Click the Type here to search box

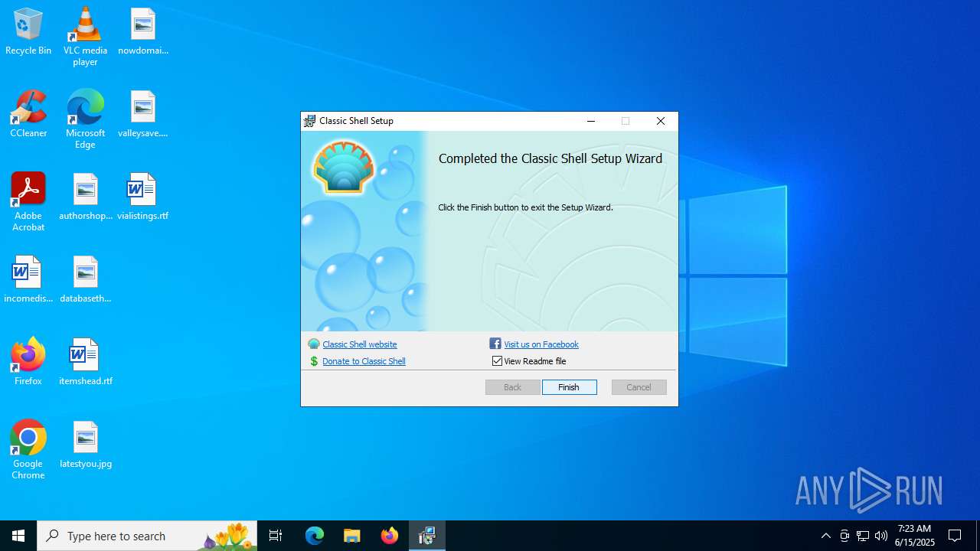point(147,536)
